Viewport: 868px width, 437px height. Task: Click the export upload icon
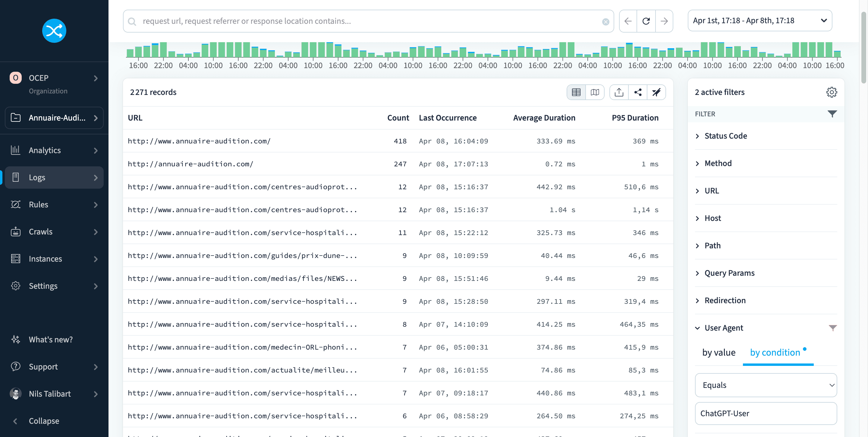point(619,92)
